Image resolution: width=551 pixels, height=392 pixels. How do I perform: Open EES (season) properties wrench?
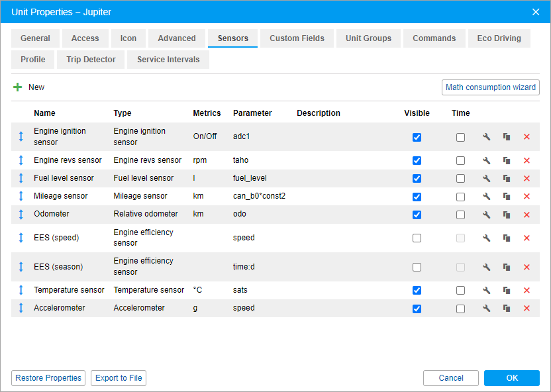click(486, 268)
